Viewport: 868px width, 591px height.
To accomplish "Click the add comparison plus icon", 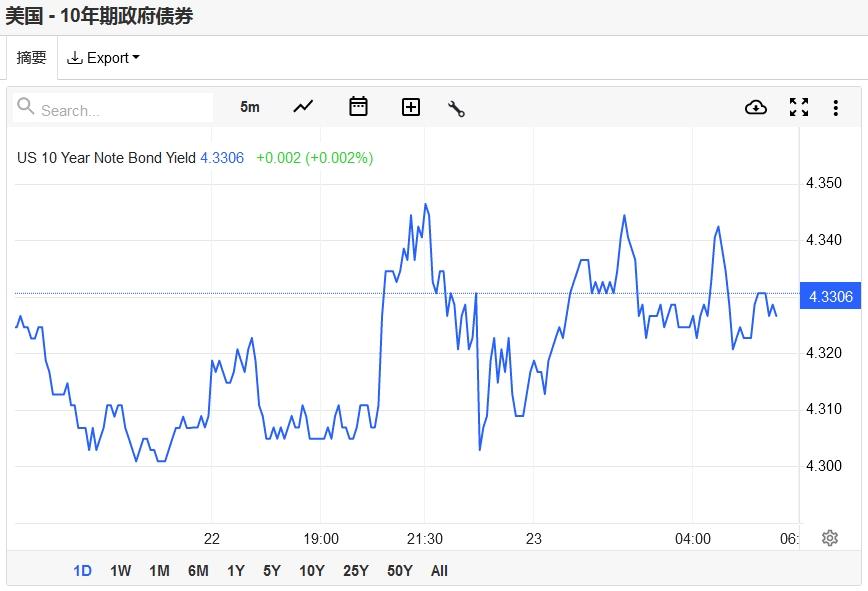I will 411,107.
